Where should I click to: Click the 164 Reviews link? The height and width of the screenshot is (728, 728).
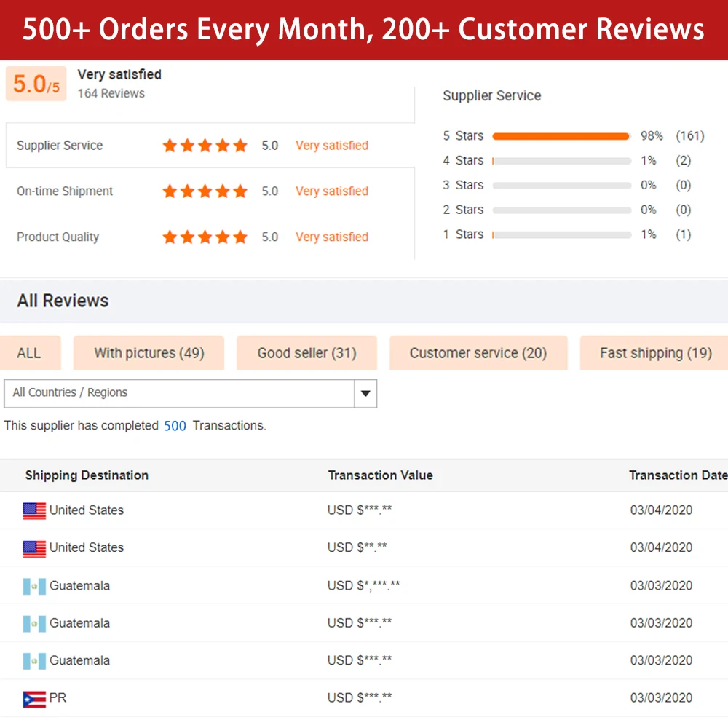pyautogui.click(x=111, y=94)
